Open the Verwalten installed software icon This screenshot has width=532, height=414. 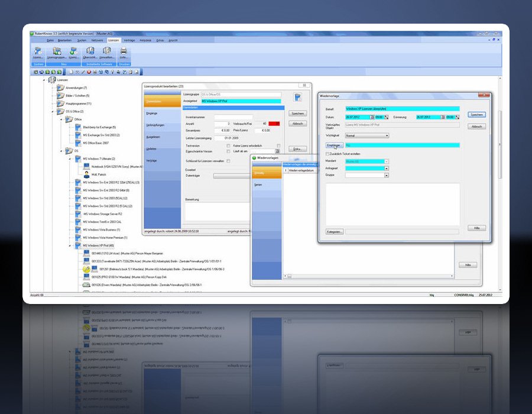click(106, 51)
